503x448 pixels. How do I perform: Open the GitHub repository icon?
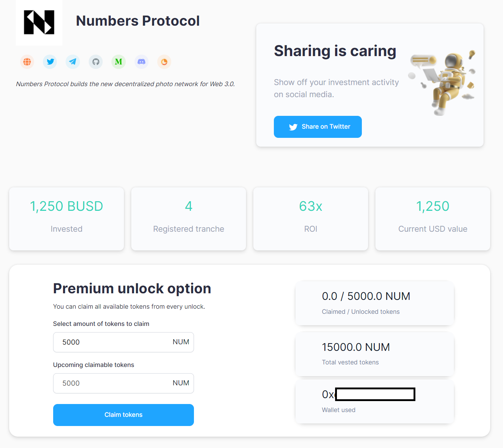coord(96,62)
